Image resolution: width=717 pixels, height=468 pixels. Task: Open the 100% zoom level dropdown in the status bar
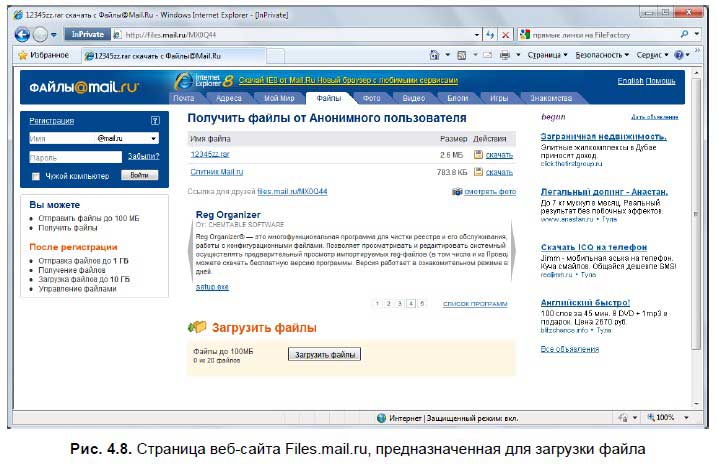click(686, 417)
